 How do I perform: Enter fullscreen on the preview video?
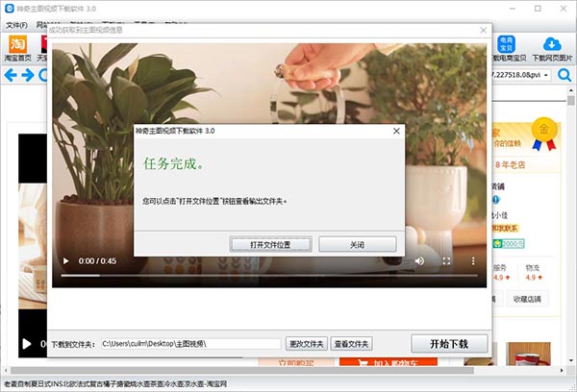coord(446,260)
